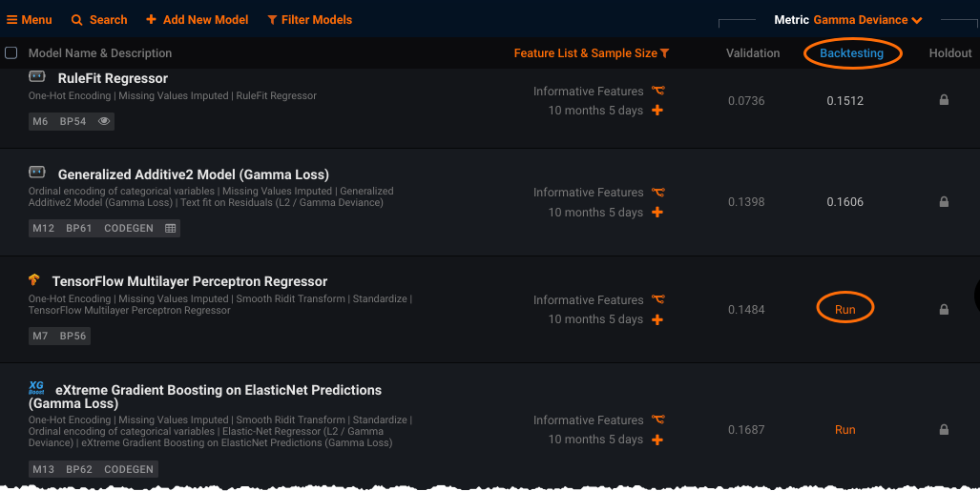Image resolution: width=980 pixels, height=491 pixels.
Task: Open the main Menu
Action: 30,20
